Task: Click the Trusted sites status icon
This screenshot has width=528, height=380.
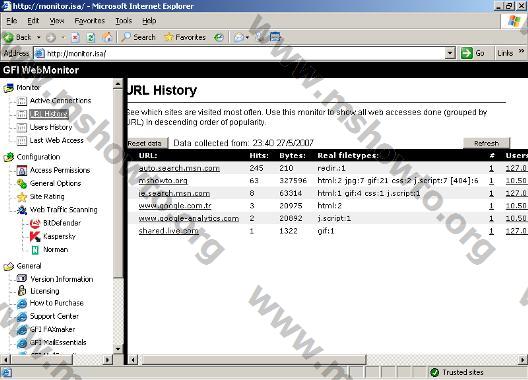Action: click(x=434, y=372)
